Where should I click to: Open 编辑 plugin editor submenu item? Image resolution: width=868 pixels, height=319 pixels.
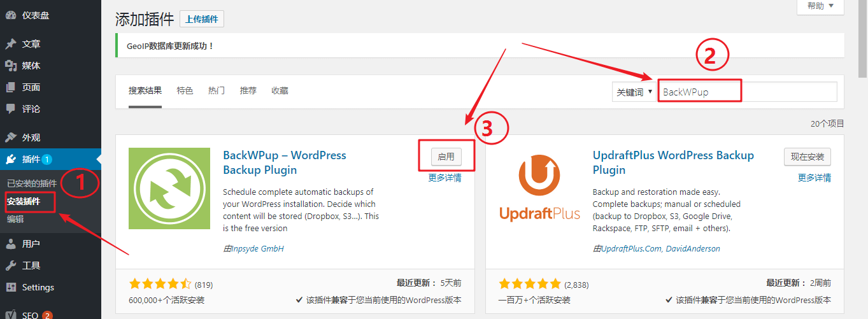[x=15, y=219]
